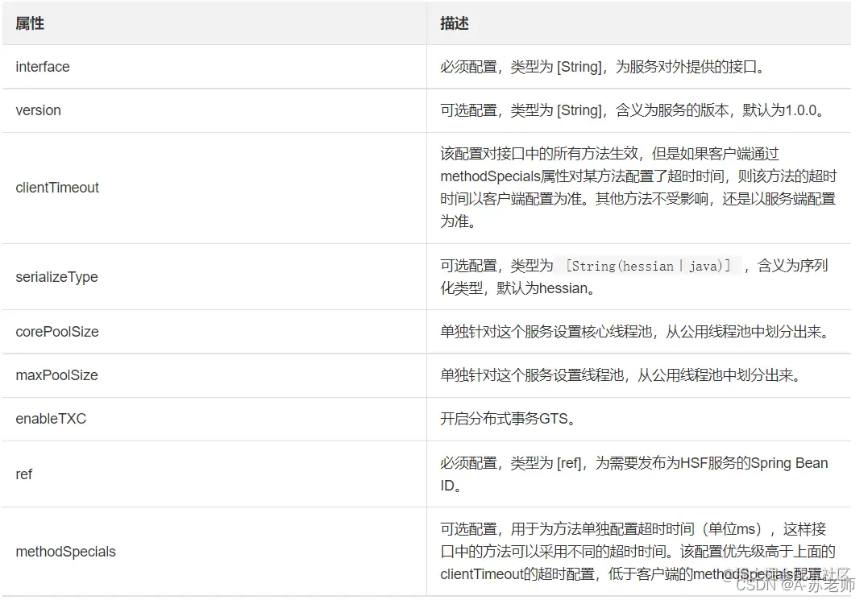Screen dimensions: 868x600
Task: Select the version attribute row
Action: [x=38, y=110]
